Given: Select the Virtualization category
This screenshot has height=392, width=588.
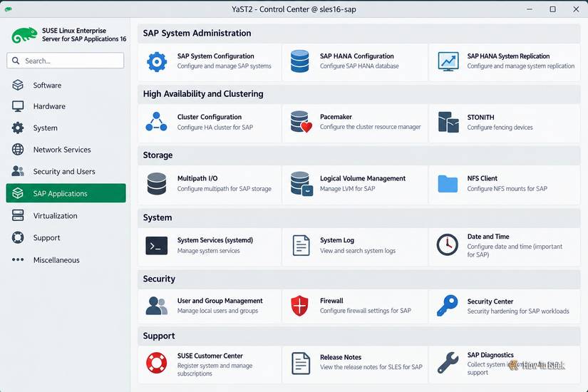Looking at the screenshot, I should click(x=66, y=216).
